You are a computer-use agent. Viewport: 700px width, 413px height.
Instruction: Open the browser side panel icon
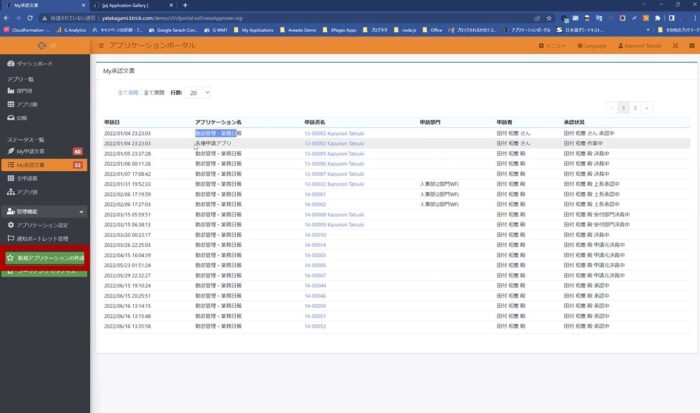671,18
